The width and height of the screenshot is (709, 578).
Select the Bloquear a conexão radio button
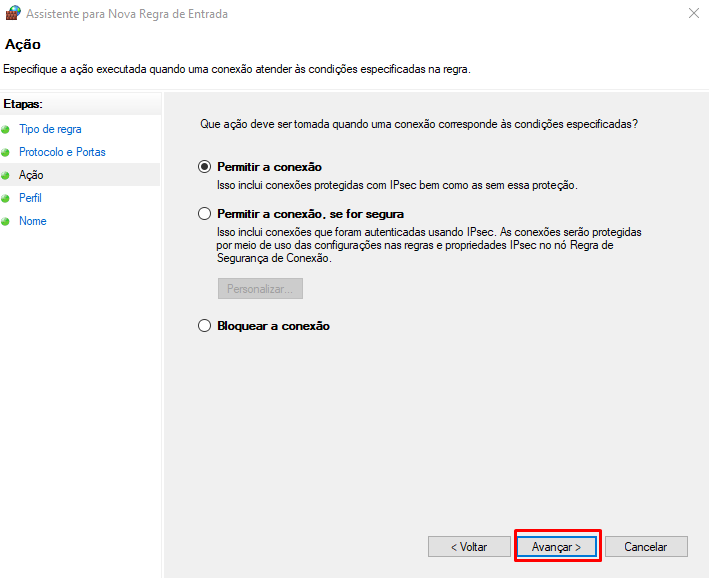tap(205, 326)
